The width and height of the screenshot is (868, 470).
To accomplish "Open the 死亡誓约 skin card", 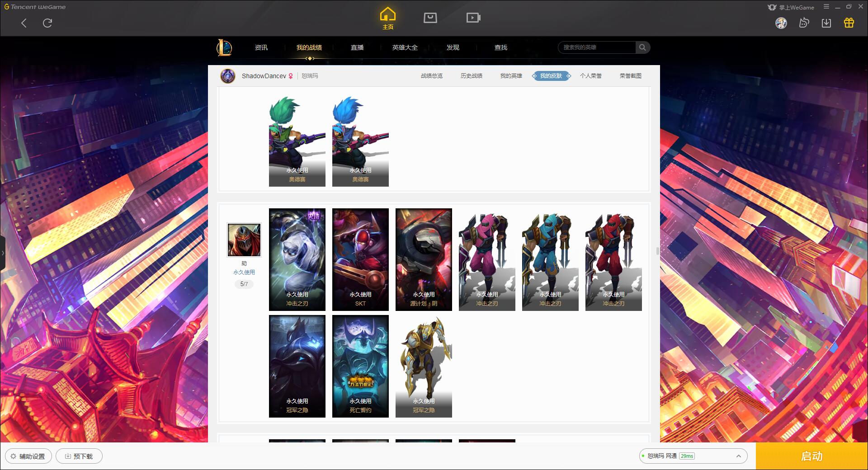I will [x=360, y=366].
